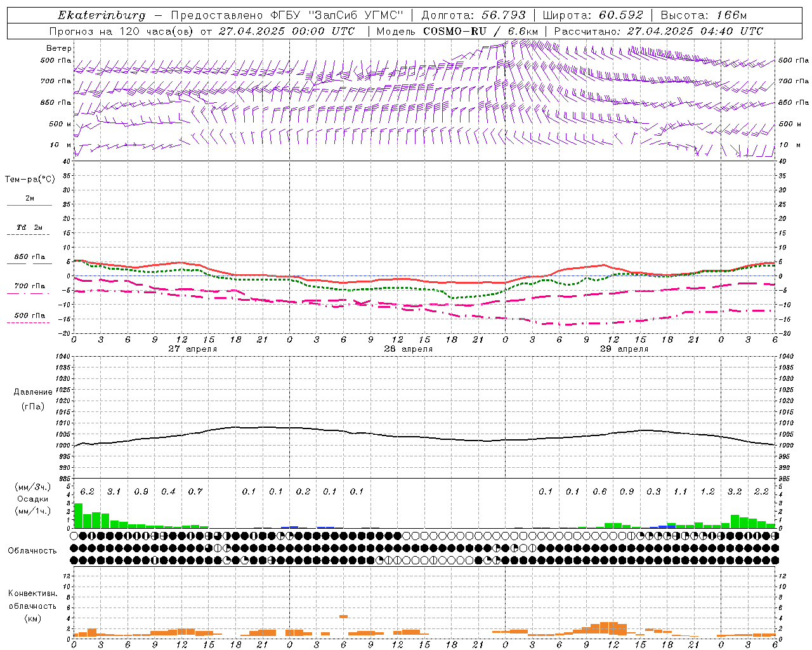The height and width of the screenshot is (650, 812).
Task: Click the "700 гПа" temperature legend entry
Action: [x=30, y=286]
